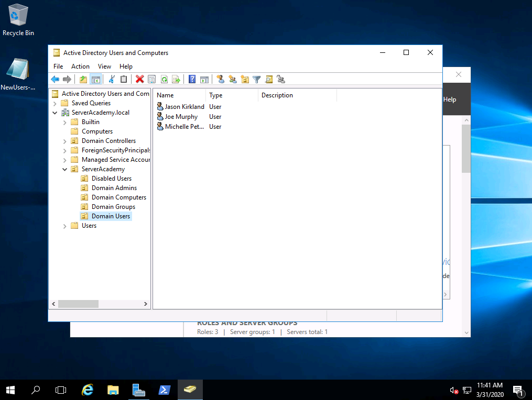Open Task View from taskbar
The width and height of the screenshot is (532, 400).
(61, 390)
